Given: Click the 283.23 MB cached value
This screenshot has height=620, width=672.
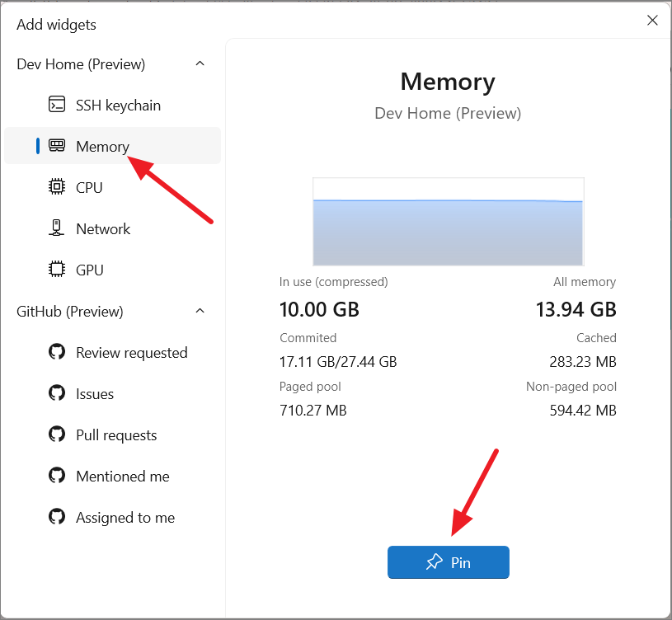Looking at the screenshot, I should [583, 362].
